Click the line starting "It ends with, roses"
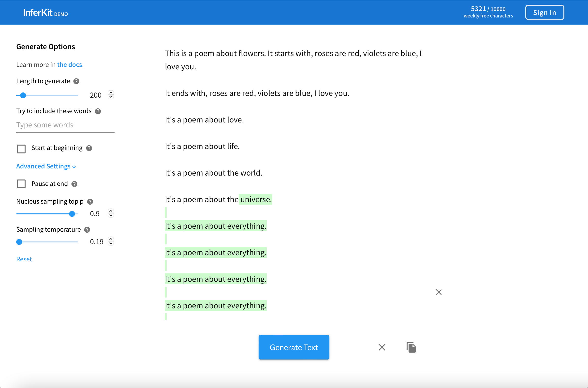588x388 pixels. click(x=257, y=93)
